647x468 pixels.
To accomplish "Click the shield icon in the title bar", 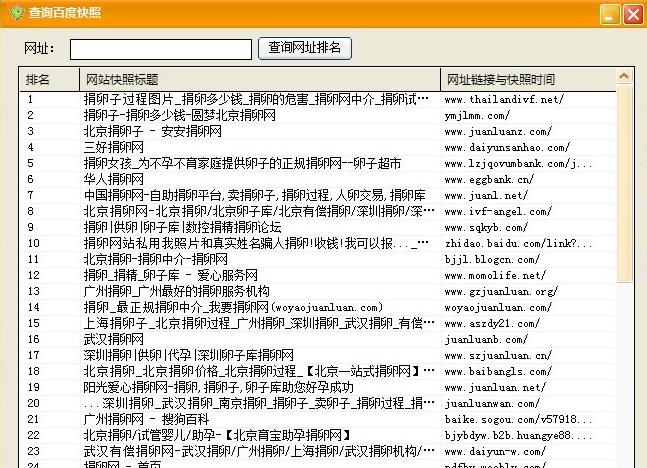I will 16,13.
